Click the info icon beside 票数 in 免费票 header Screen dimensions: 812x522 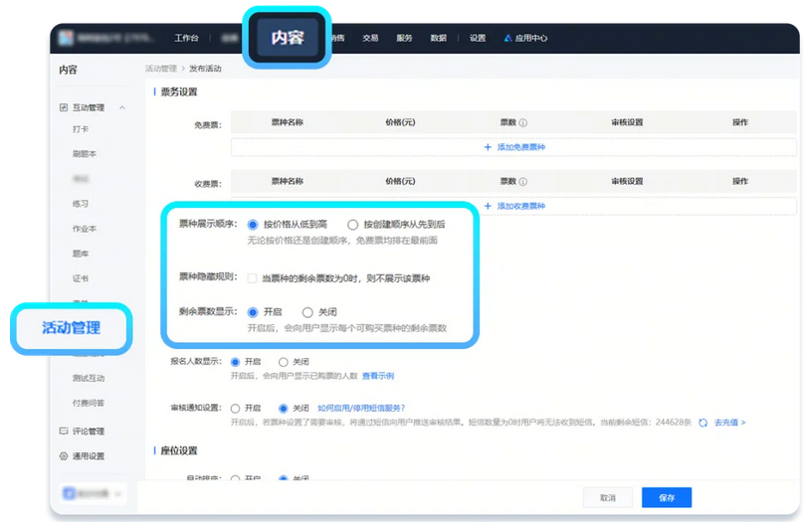coord(523,123)
